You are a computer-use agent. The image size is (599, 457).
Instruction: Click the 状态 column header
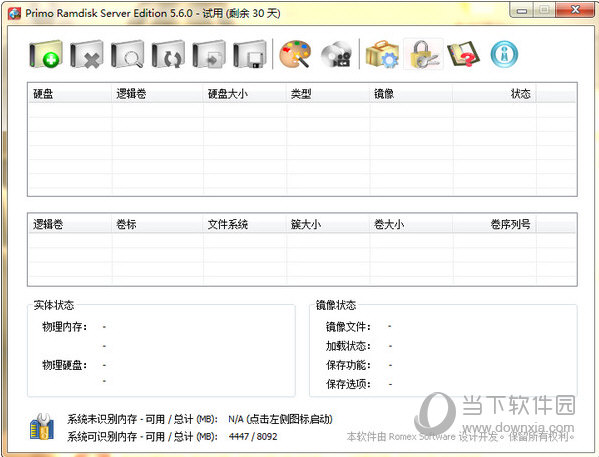494,94
